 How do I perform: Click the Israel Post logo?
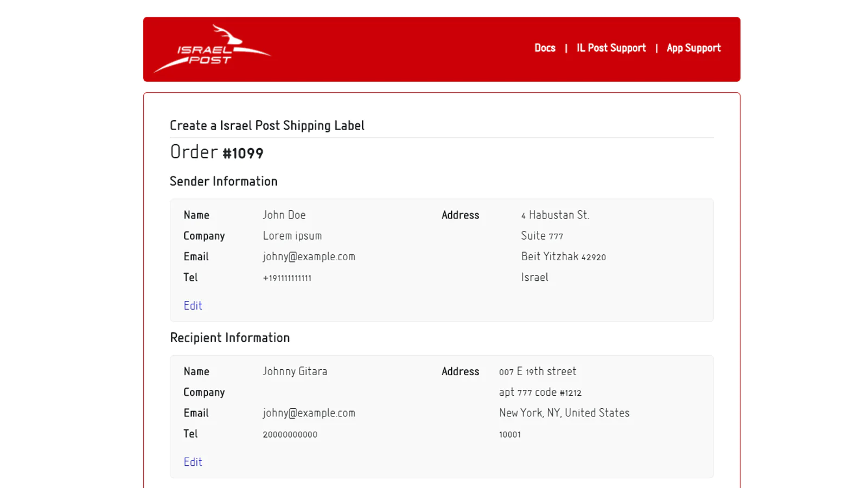coord(212,50)
